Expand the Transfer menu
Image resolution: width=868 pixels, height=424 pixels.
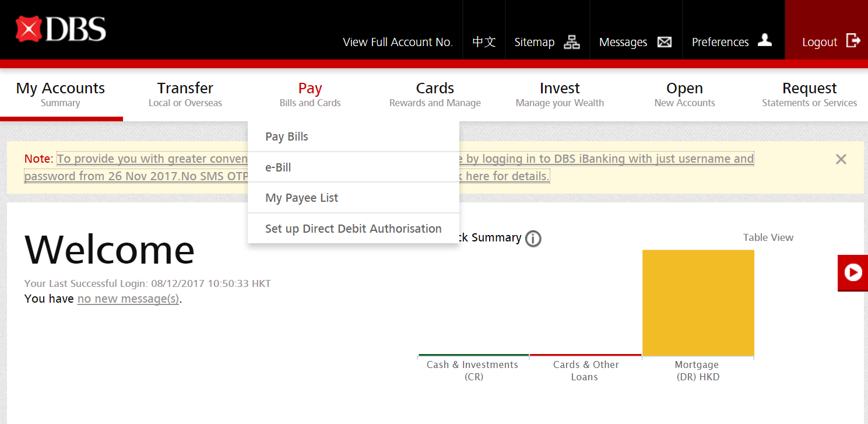tap(185, 94)
